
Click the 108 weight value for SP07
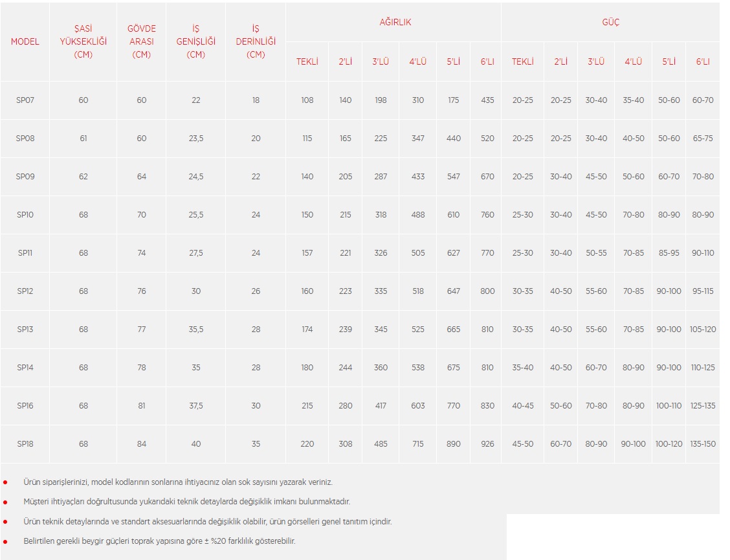(307, 100)
